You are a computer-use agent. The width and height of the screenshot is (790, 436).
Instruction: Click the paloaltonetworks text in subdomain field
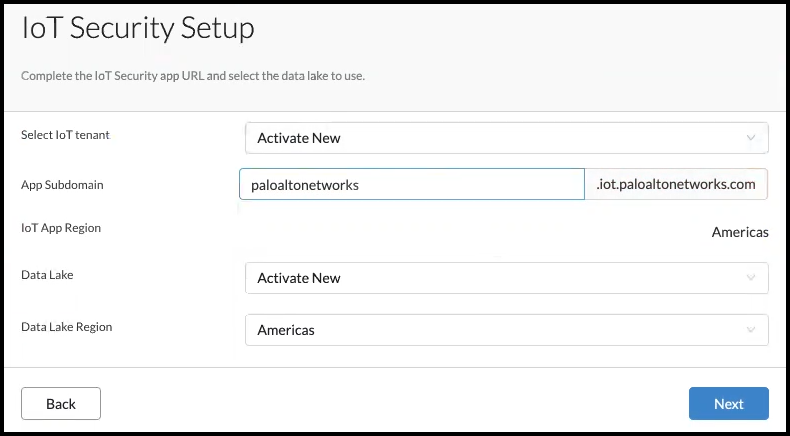tap(304, 185)
